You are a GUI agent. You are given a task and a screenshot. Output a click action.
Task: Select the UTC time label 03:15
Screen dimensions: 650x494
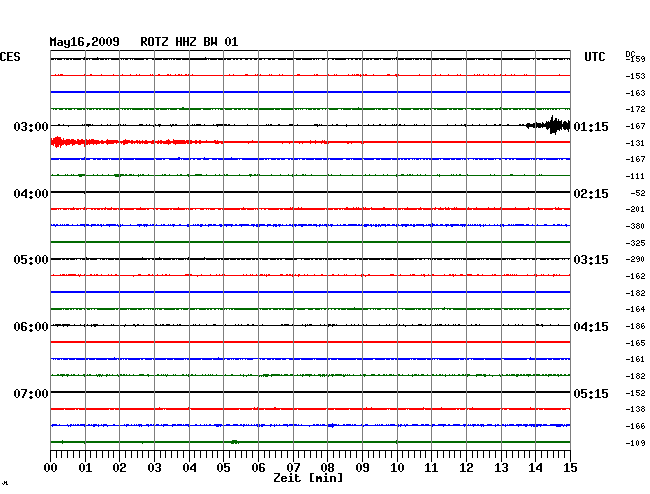pos(591,260)
